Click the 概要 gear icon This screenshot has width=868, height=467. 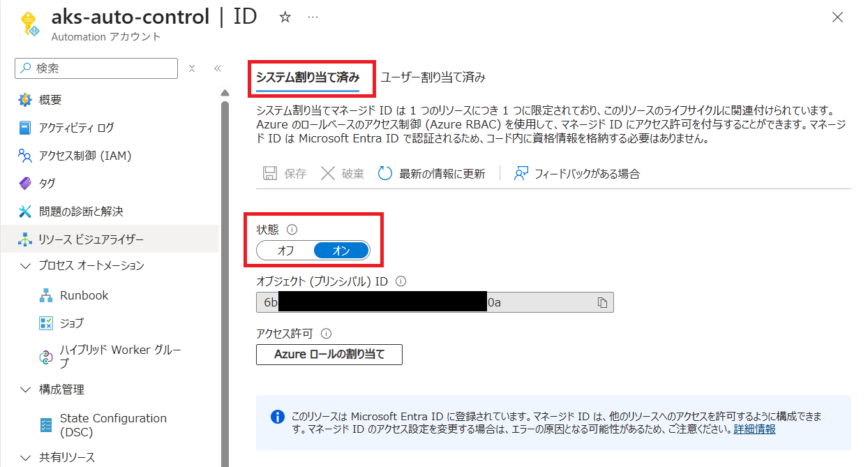[25, 100]
